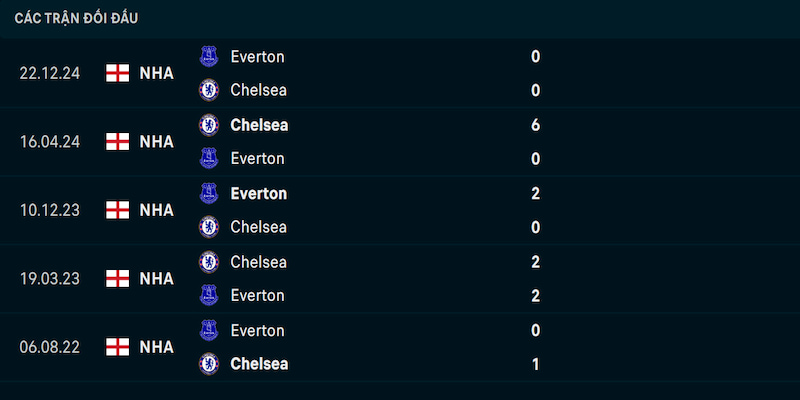Click Chelsea score 1 in 06.08.22 match
The image size is (800, 400).
point(535,364)
